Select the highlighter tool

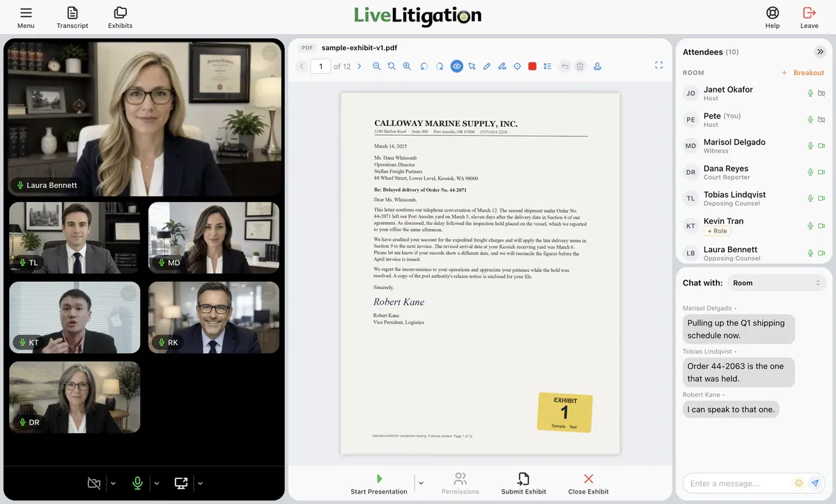pyautogui.click(x=502, y=66)
